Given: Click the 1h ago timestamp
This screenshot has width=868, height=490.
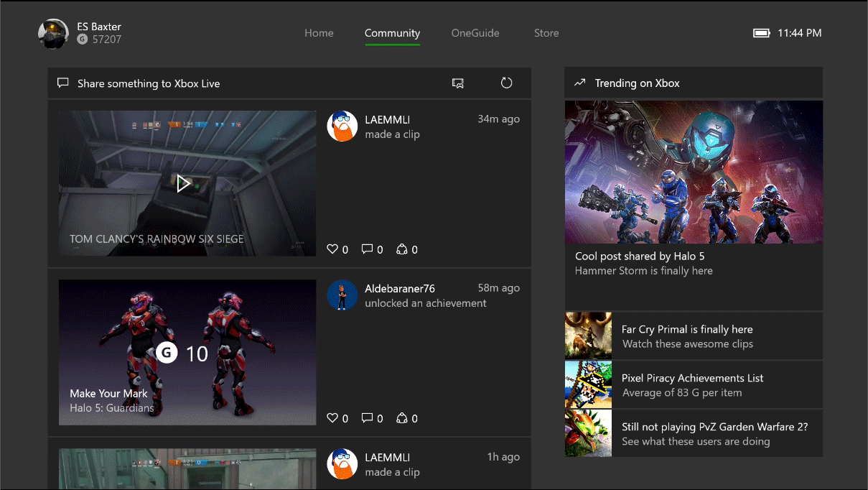Looking at the screenshot, I should 503,457.
